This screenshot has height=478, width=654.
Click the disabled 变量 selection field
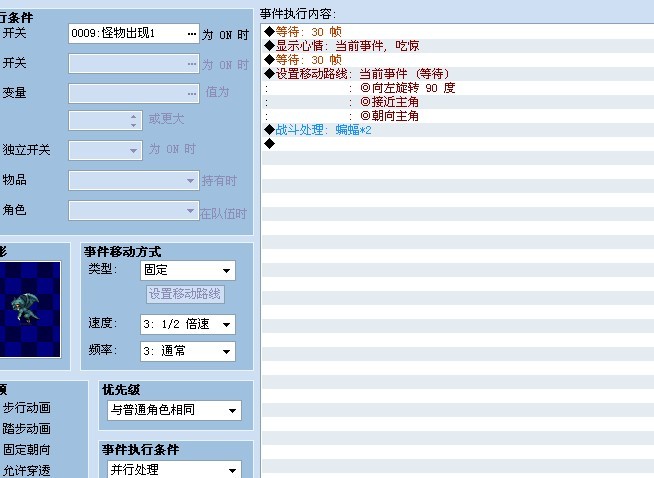click(x=134, y=93)
